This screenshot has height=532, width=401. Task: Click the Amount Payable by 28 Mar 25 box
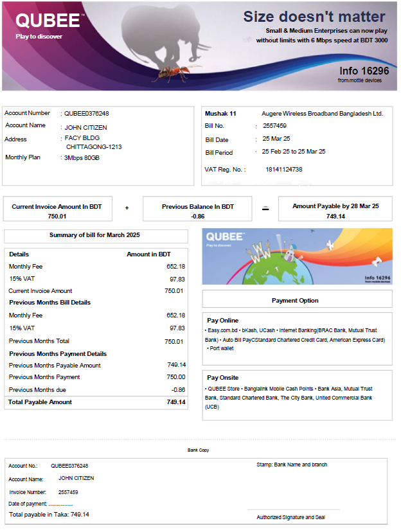335,211
